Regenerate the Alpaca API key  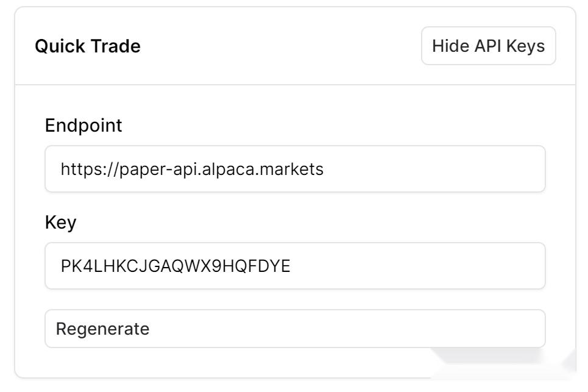click(x=295, y=329)
